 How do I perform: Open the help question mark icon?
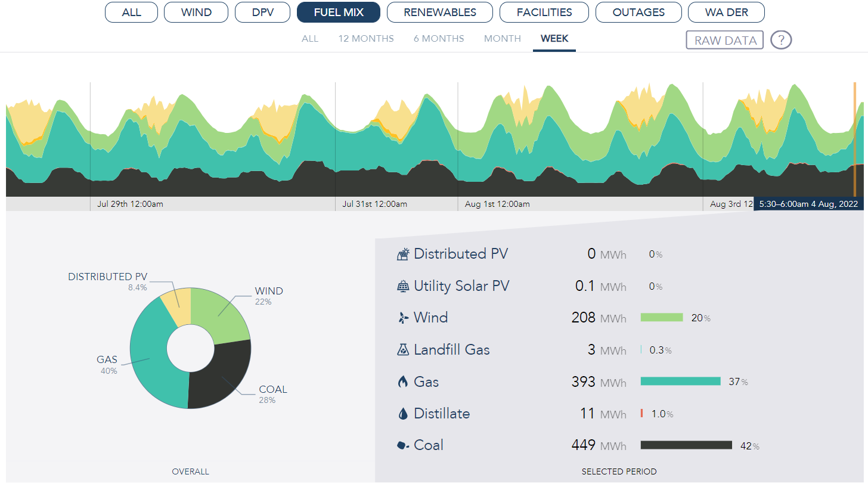(781, 39)
